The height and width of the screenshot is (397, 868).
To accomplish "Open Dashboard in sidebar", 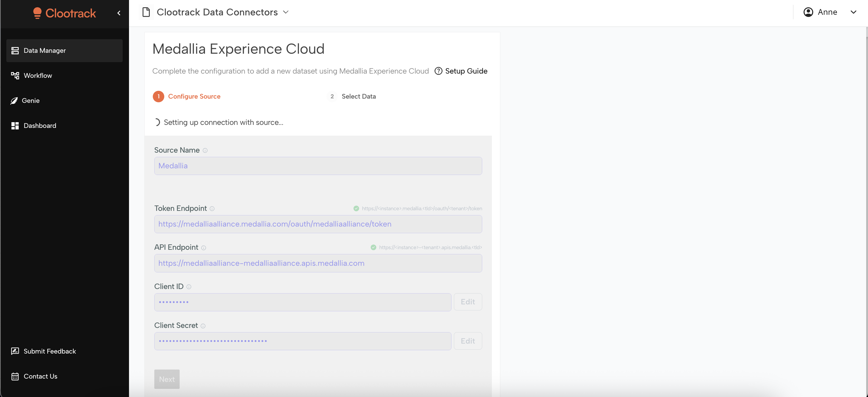I will point(64,125).
